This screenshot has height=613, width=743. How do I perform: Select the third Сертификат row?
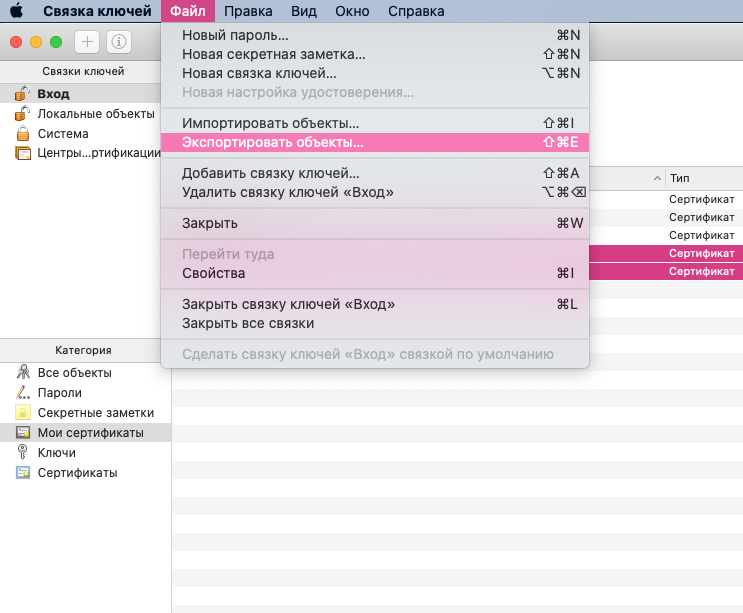coord(666,235)
